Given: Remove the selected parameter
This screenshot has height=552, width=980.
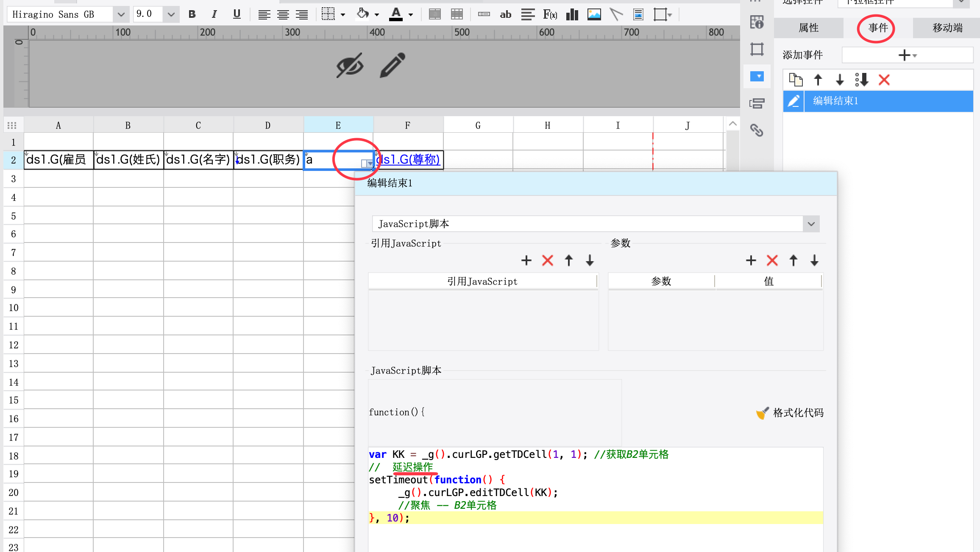Looking at the screenshot, I should 772,260.
